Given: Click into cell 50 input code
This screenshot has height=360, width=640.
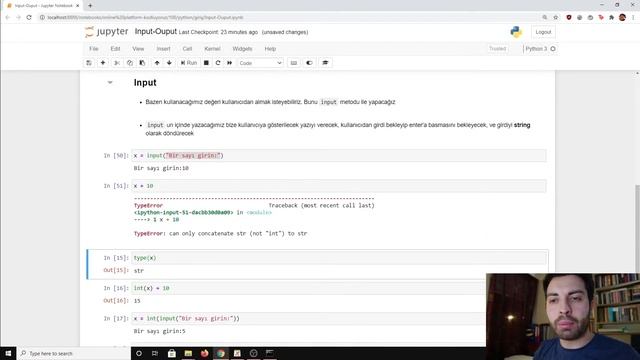Looking at the screenshot, I should click(x=339, y=156).
